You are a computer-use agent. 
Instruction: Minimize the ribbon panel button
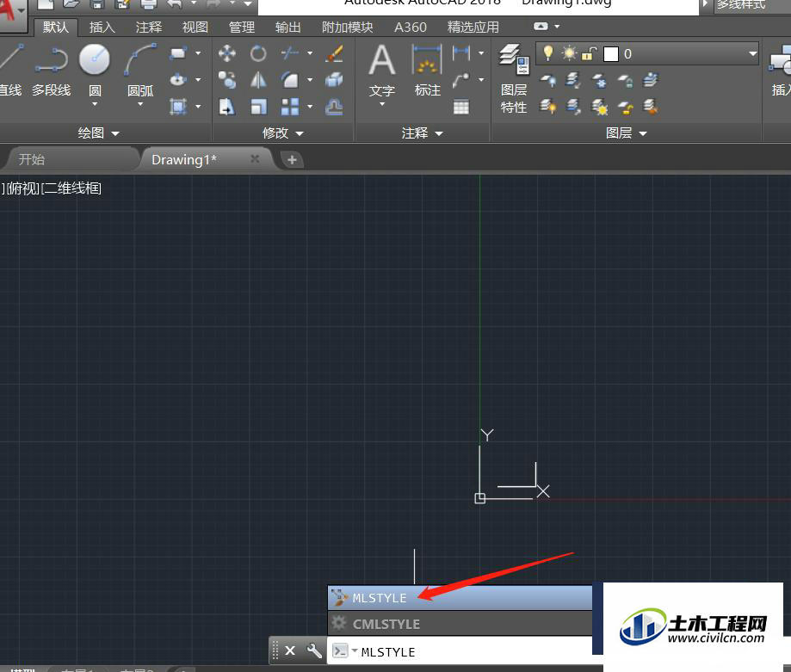click(541, 26)
